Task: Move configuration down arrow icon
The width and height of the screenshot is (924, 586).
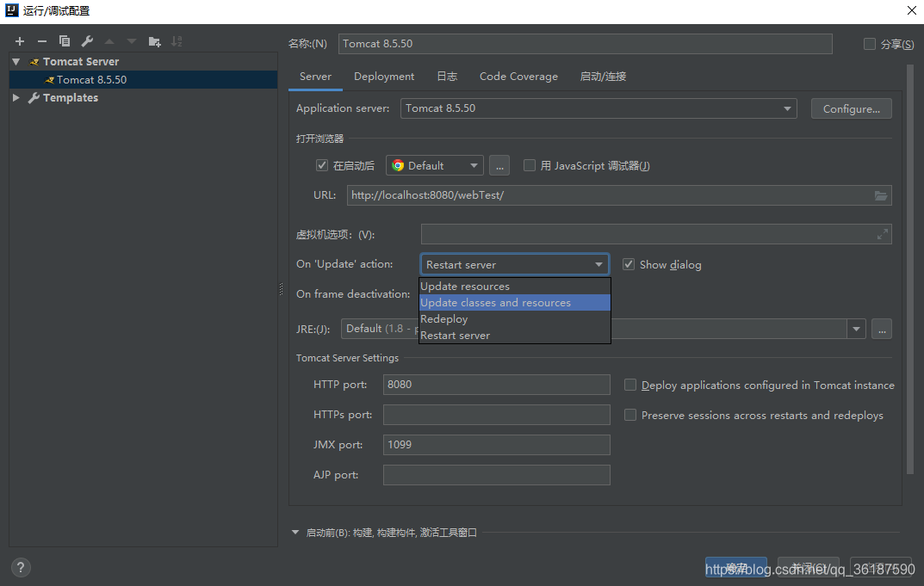Action: (132, 41)
